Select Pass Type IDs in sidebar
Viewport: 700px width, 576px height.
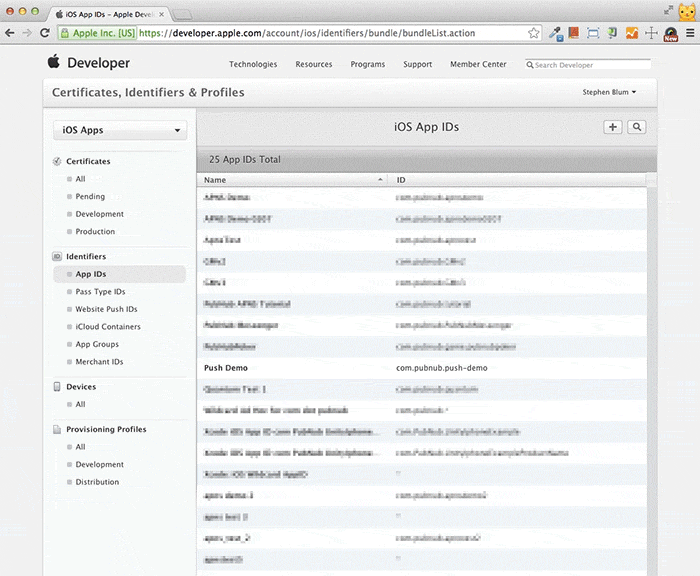coord(100,291)
